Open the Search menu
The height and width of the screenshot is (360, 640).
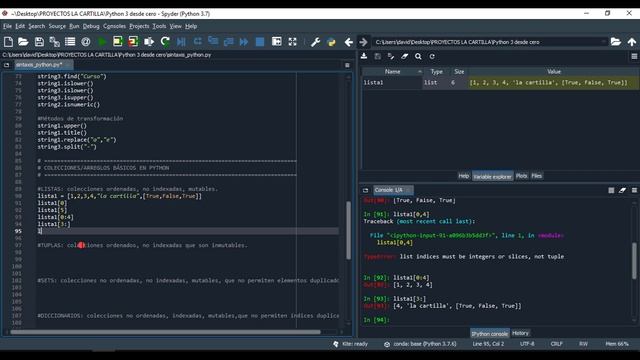[x=37, y=26]
